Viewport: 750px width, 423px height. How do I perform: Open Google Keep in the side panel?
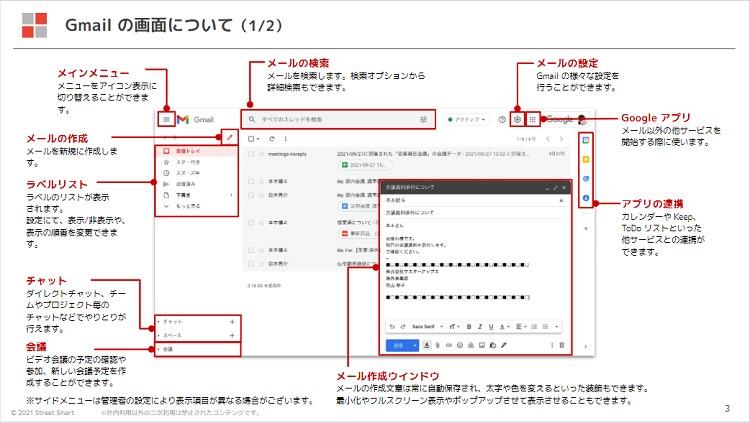click(x=586, y=158)
